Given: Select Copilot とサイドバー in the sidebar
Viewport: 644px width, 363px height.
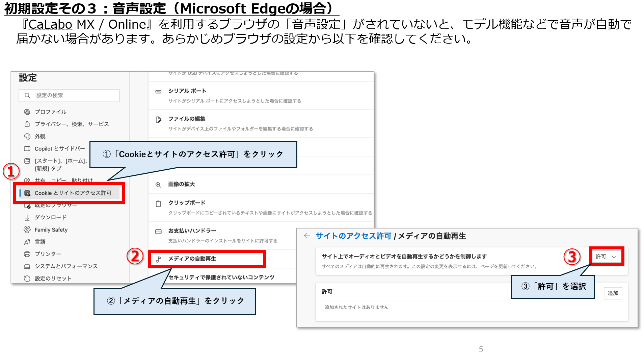Looking at the screenshot, I should pos(60,149).
